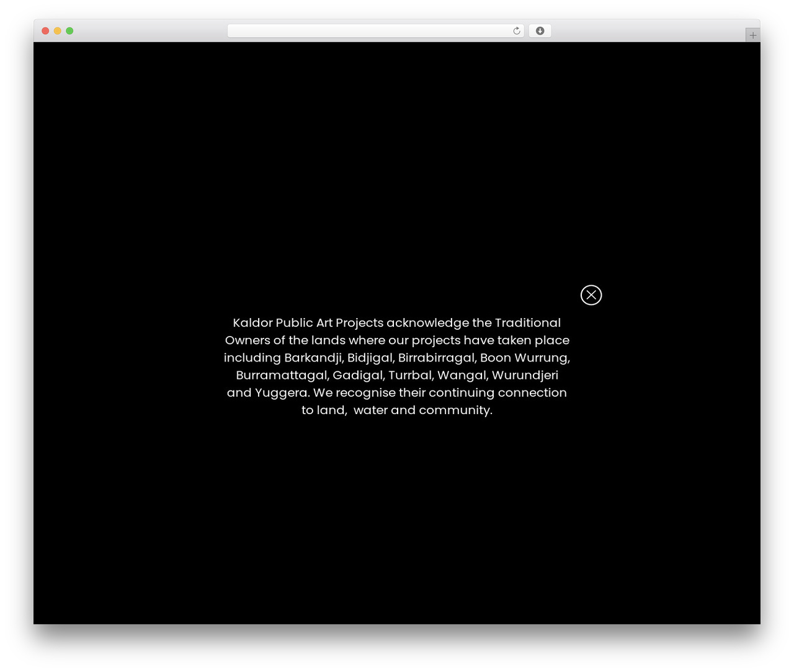Click the yellow minimize window button
The width and height of the screenshot is (794, 672).
pos(57,31)
